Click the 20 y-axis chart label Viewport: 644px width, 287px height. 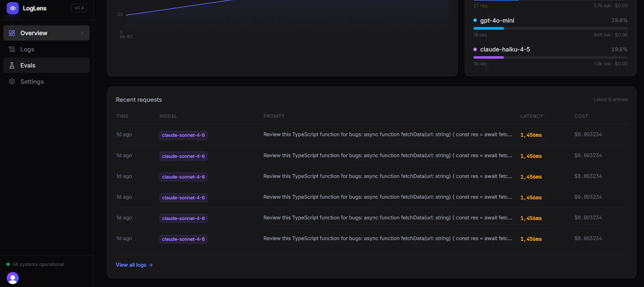(x=120, y=14)
